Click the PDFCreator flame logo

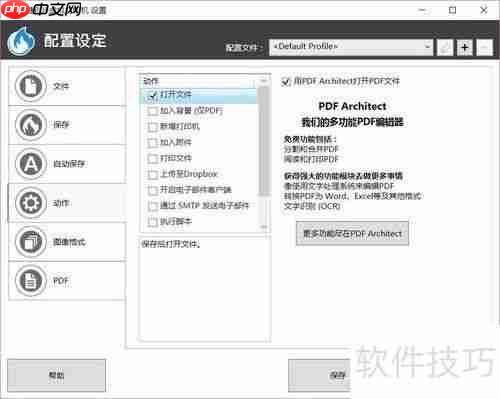click(21, 41)
